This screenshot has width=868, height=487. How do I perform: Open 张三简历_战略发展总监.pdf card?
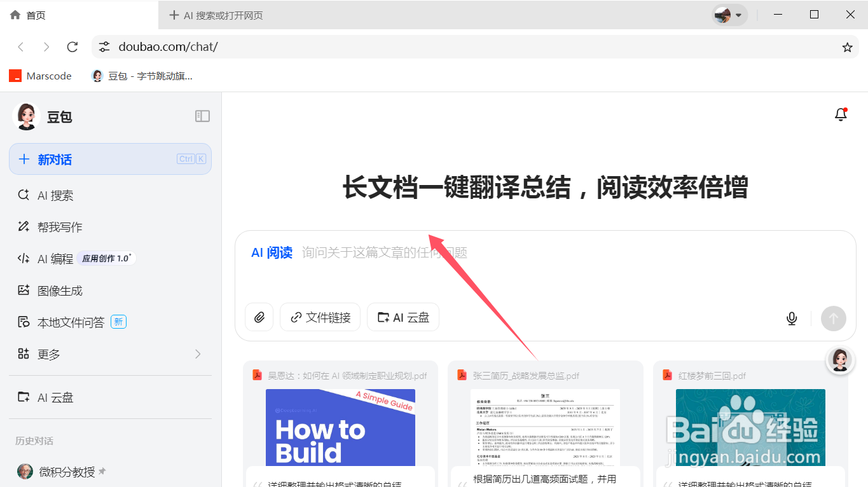click(x=546, y=423)
